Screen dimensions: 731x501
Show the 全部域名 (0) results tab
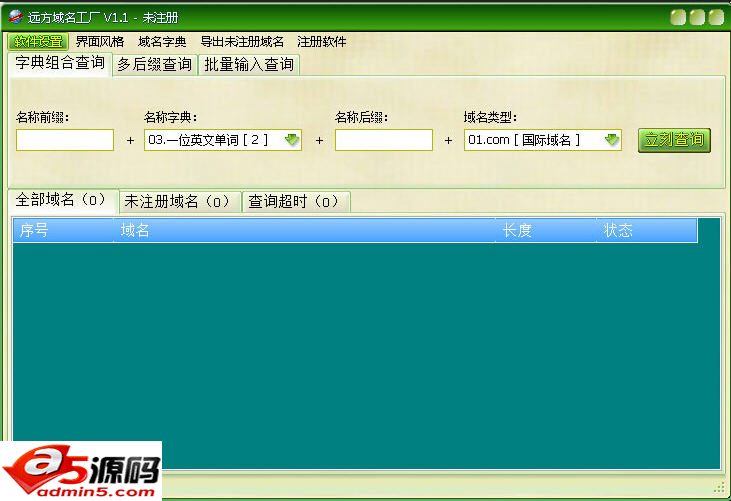click(x=63, y=200)
